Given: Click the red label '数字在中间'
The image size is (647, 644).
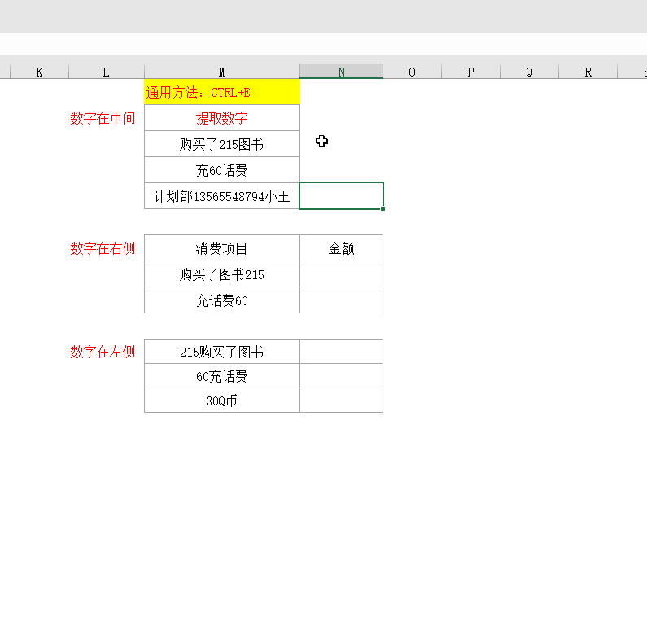Looking at the screenshot, I should tap(103, 119).
